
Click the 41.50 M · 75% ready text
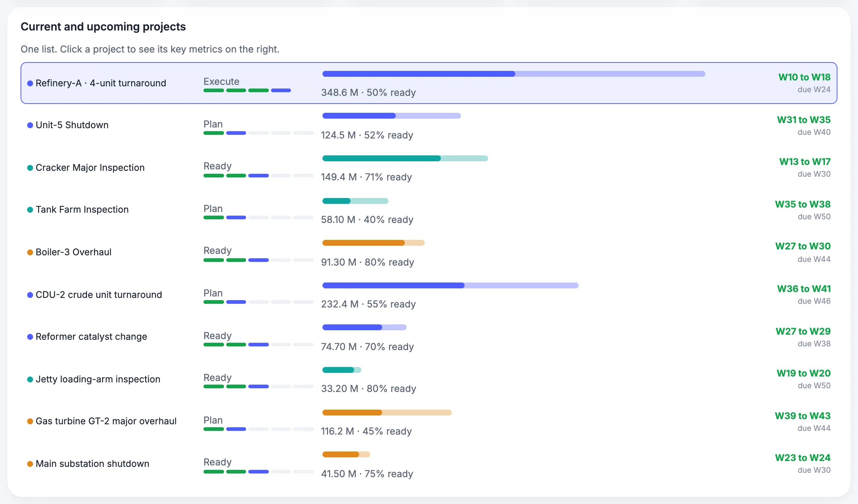(367, 474)
